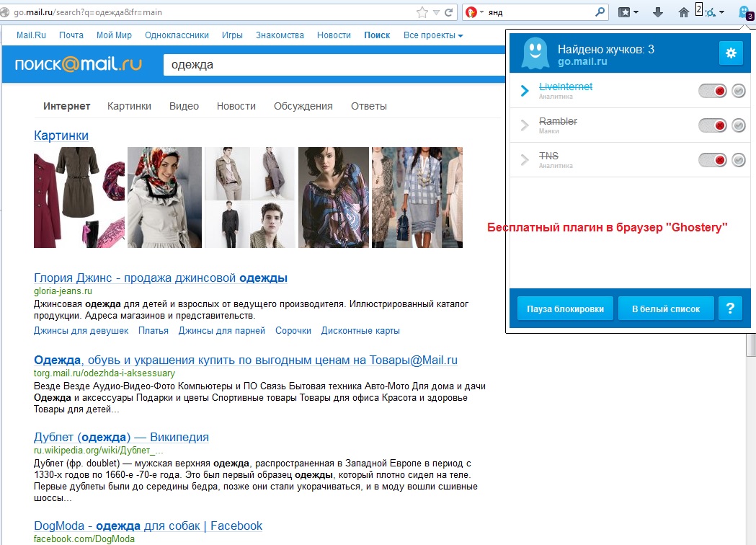Open the Глория Джинс search result link
Screen dimensions: 756x545
point(161,278)
